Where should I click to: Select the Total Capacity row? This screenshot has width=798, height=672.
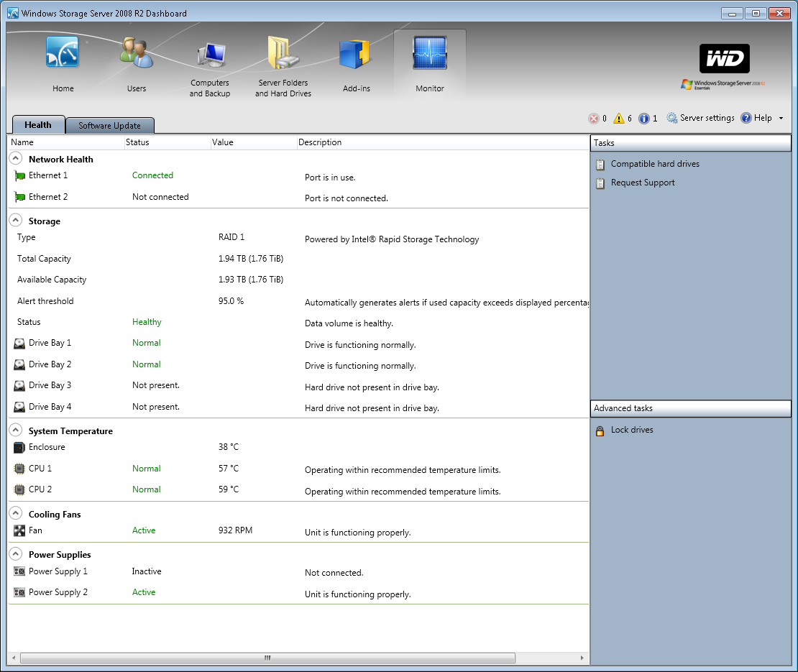coord(299,259)
